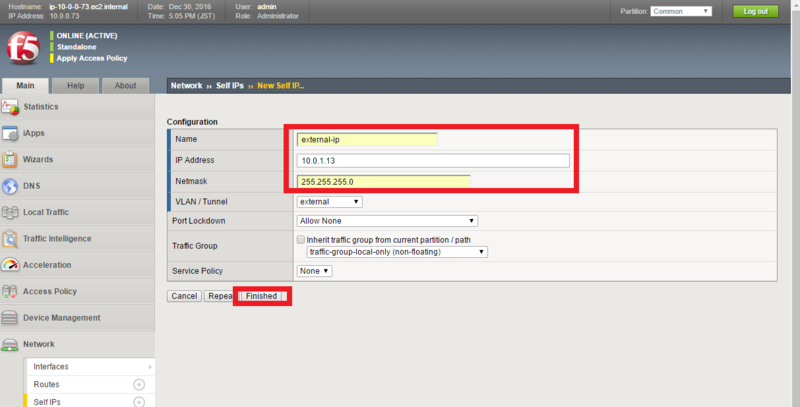Image resolution: width=800 pixels, height=407 pixels.
Task: Click Network breadcrumb link
Action: point(186,86)
